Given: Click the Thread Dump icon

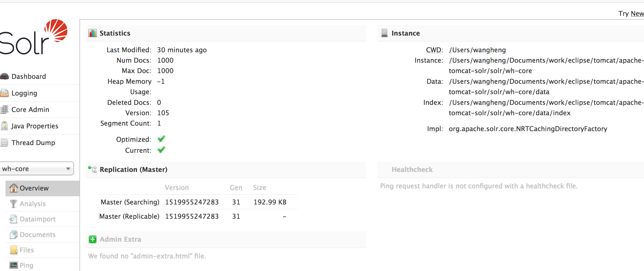Looking at the screenshot, I should tap(4, 143).
